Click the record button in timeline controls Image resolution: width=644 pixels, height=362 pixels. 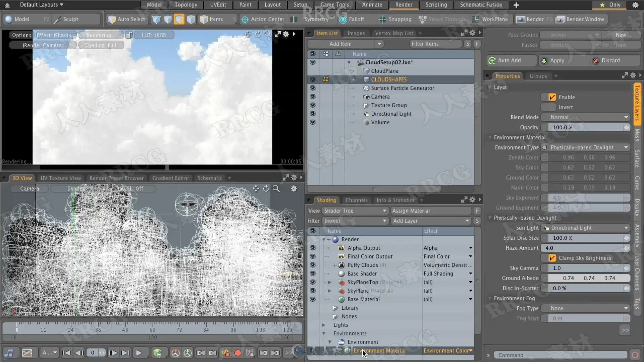click(238, 353)
